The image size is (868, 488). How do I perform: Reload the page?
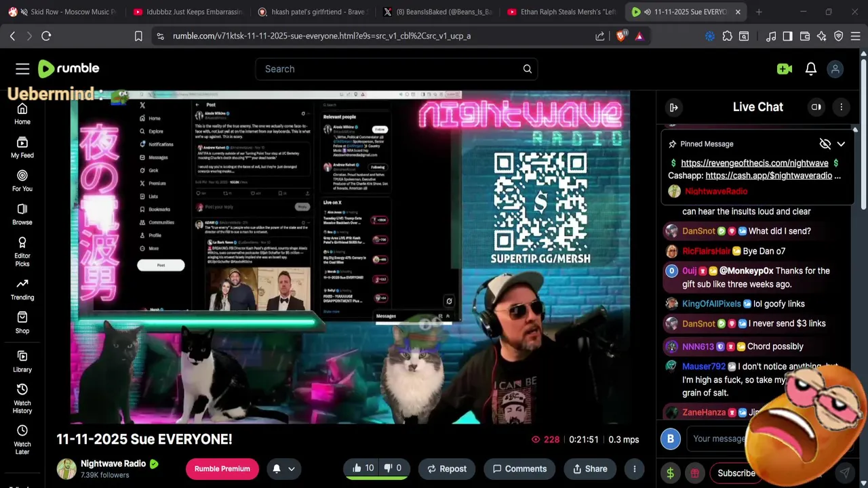[46, 36]
